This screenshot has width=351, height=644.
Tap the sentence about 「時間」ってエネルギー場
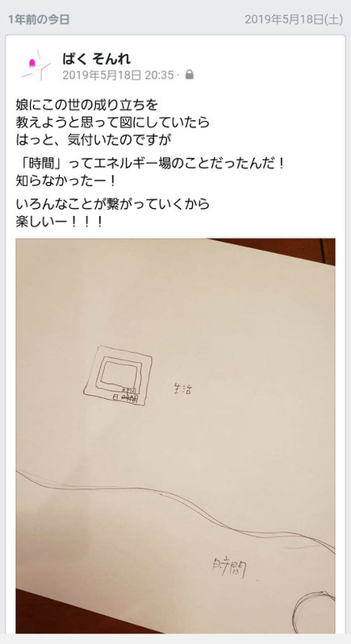click(x=150, y=164)
